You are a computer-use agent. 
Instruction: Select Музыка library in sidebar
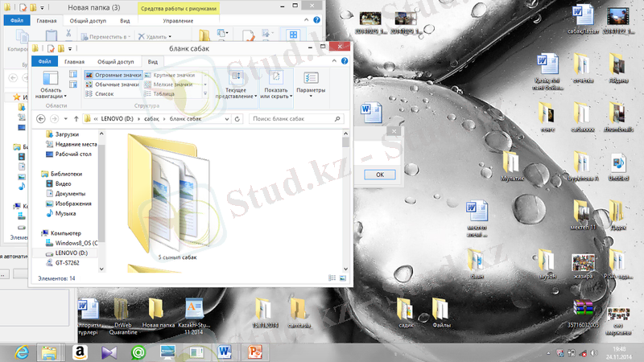(66, 213)
